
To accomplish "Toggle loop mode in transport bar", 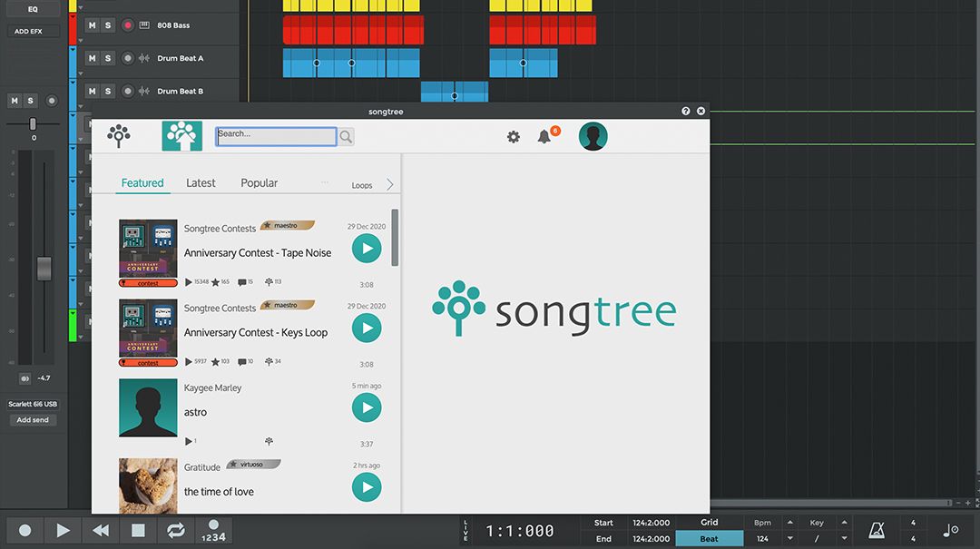I will coord(176,531).
